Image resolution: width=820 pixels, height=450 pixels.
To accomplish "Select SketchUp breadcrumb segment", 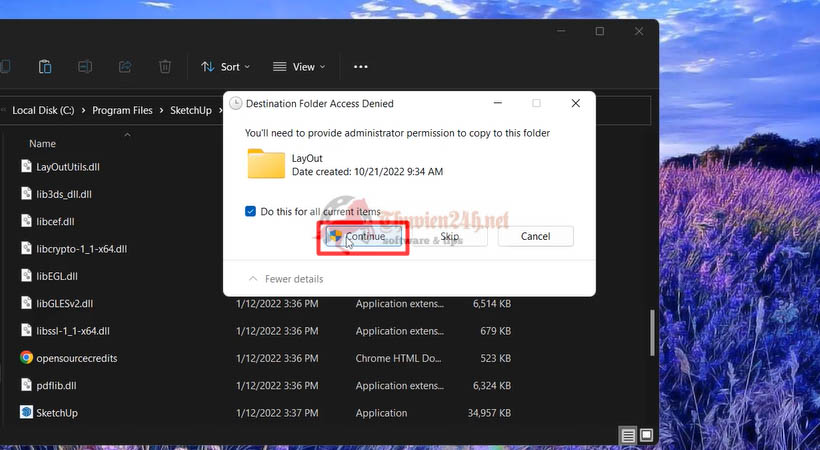I will click(191, 110).
